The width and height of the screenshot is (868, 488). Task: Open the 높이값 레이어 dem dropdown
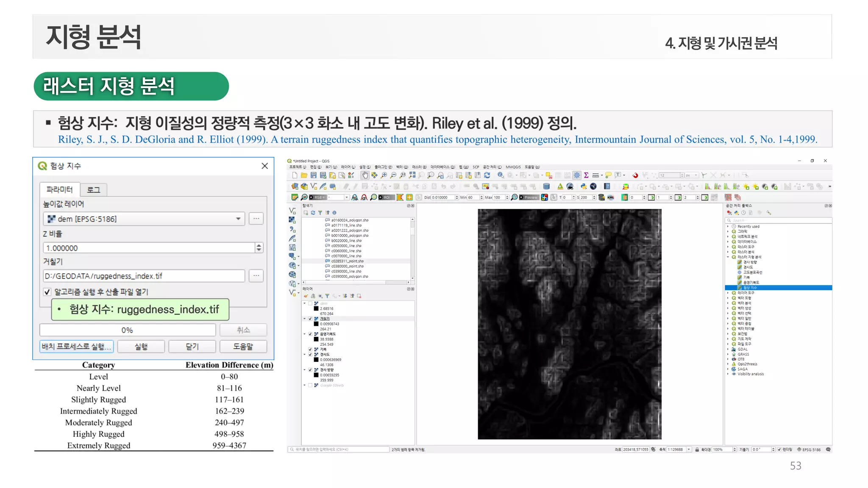[x=238, y=219]
